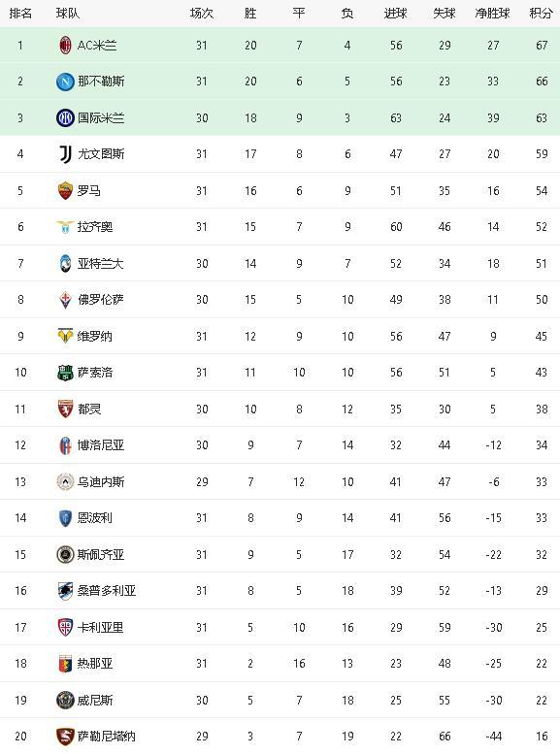560x754 pixels.
Task: Click the 那不勒斯 club logo
Action: (x=65, y=82)
